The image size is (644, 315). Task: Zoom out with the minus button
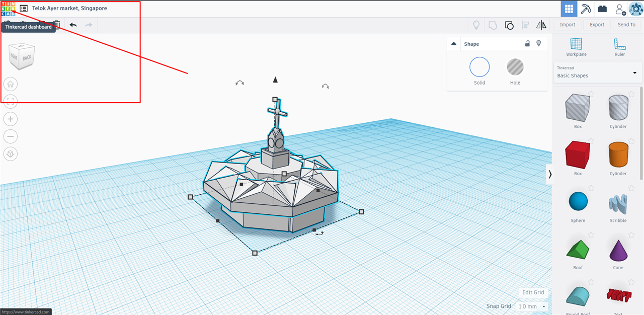coord(11,136)
